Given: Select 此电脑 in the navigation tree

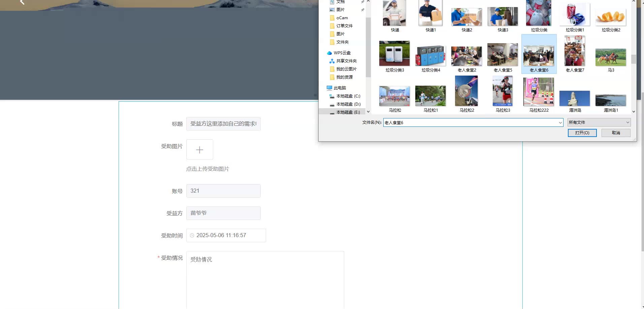Looking at the screenshot, I should click(x=340, y=88).
